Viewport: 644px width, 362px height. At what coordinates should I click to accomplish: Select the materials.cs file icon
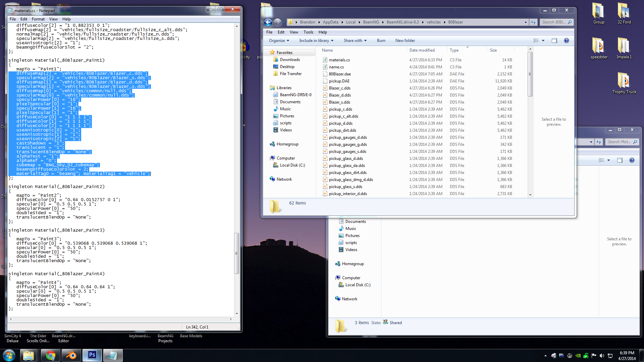tap(325, 60)
